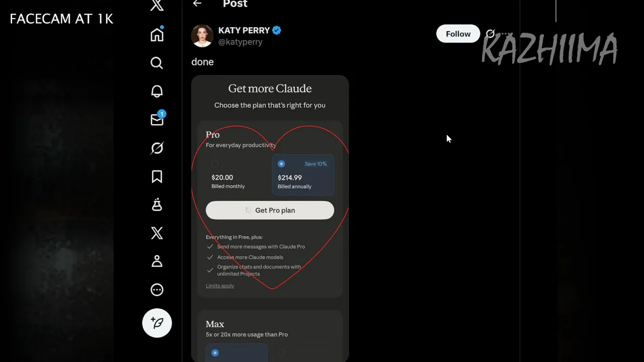The image size is (644, 362).
Task: Open More circle menu in sidebar
Action: coord(157,290)
